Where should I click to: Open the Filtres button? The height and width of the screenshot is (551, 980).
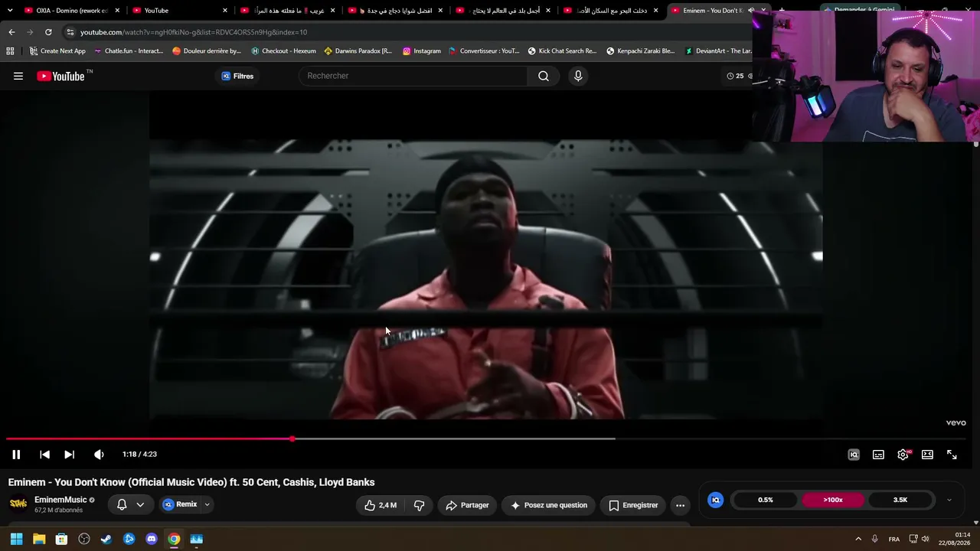(237, 76)
